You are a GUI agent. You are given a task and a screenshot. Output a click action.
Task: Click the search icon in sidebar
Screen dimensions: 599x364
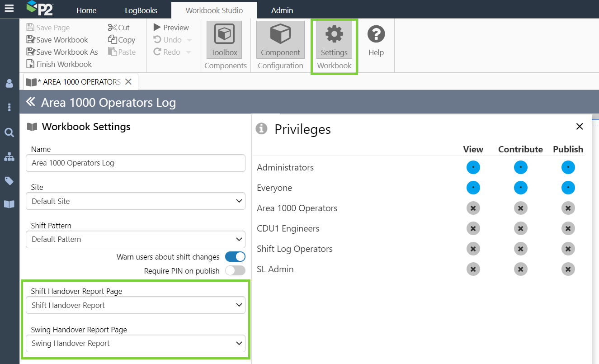tap(9, 132)
